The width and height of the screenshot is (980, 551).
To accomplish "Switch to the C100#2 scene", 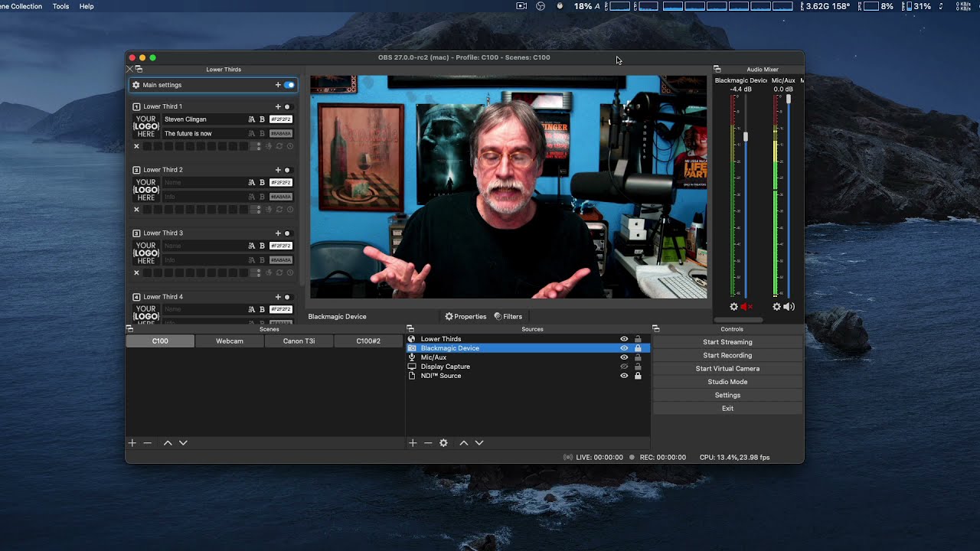I will tap(368, 341).
